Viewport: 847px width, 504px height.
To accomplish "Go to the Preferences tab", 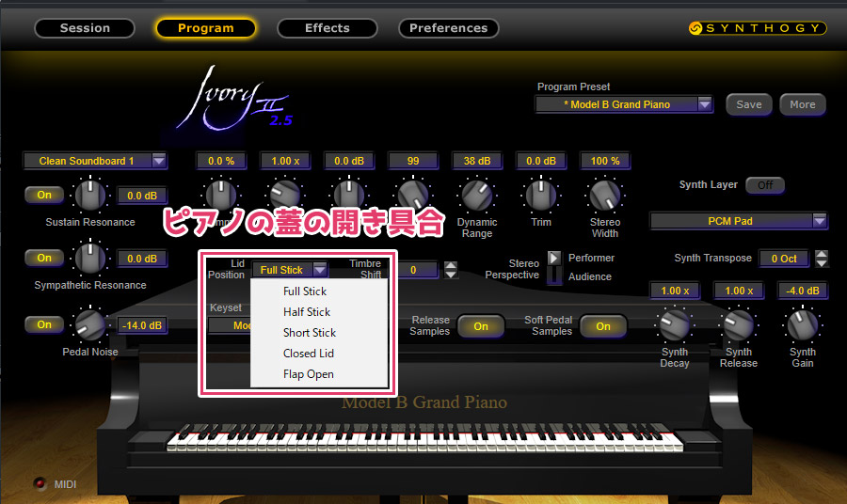I will [x=448, y=28].
